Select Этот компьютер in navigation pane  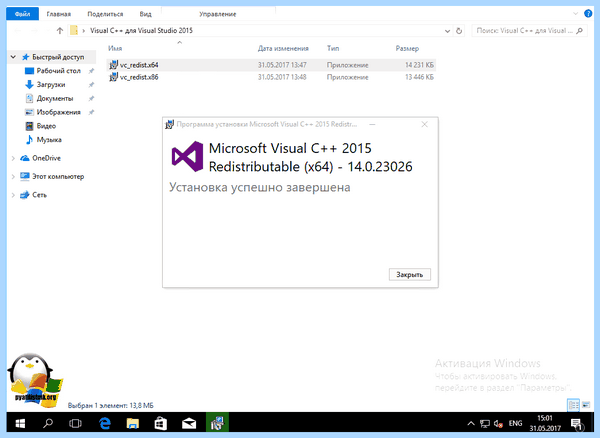point(58,176)
